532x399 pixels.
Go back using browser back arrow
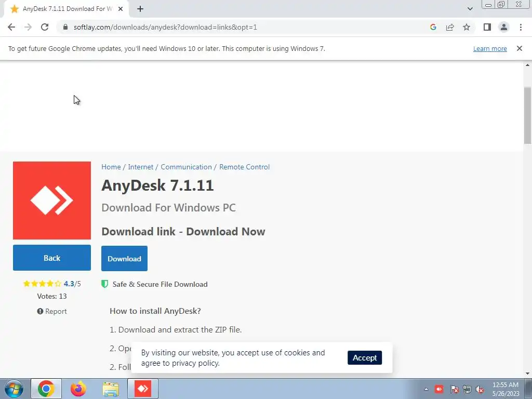point(11,27)
